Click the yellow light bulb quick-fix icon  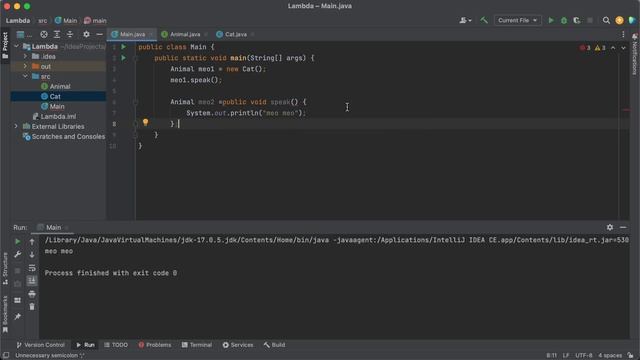(x=145, y=122)
